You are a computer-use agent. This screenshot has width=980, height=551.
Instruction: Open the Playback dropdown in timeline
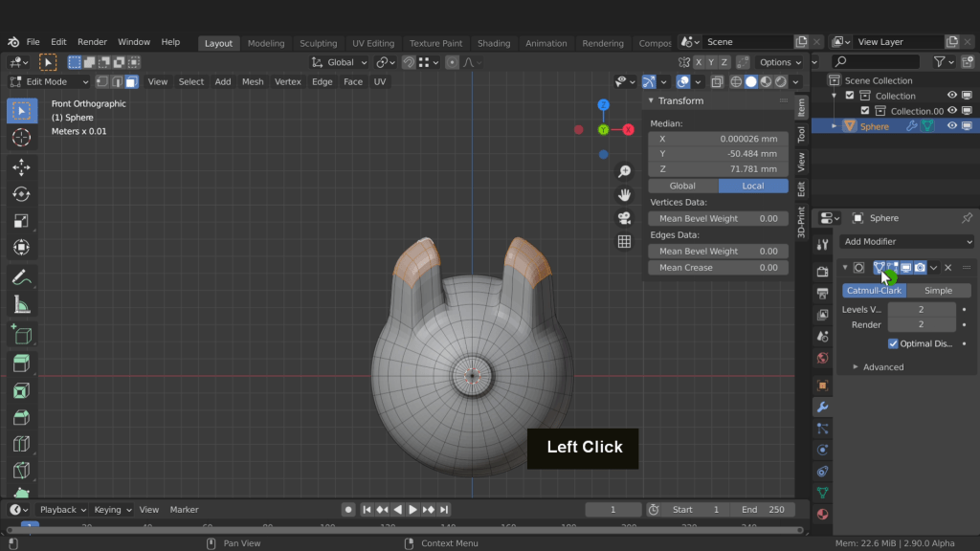[x=63, y=510]
